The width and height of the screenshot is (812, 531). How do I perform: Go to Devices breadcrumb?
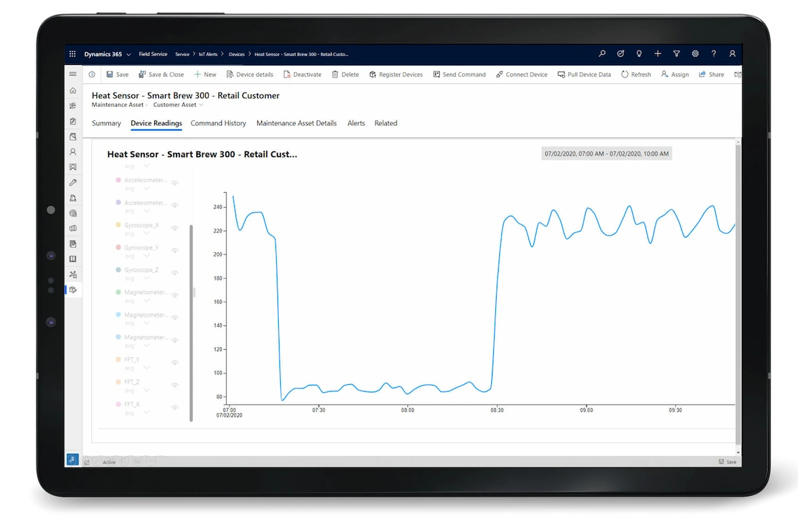click(237, 54)
